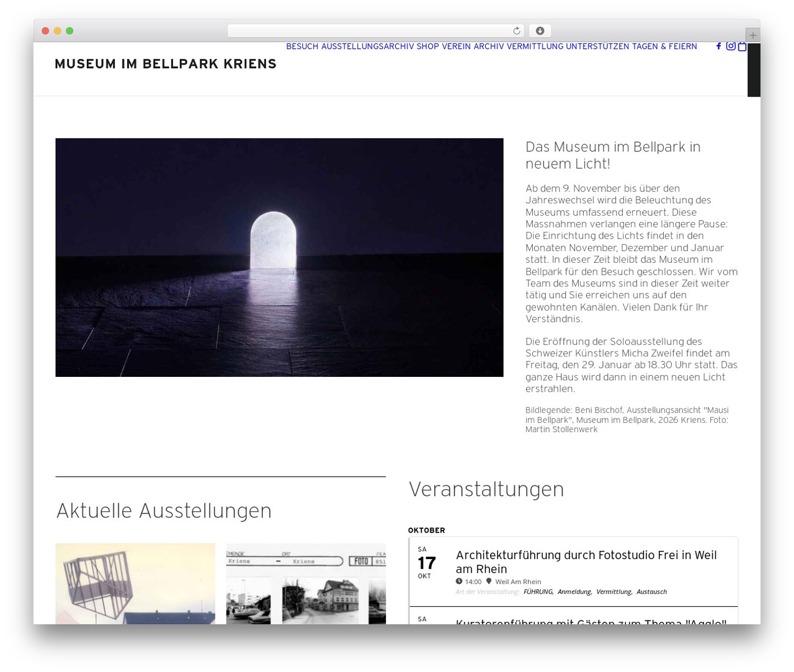
Task: Click the Austausch event type tag
Action: pos(652,591)
